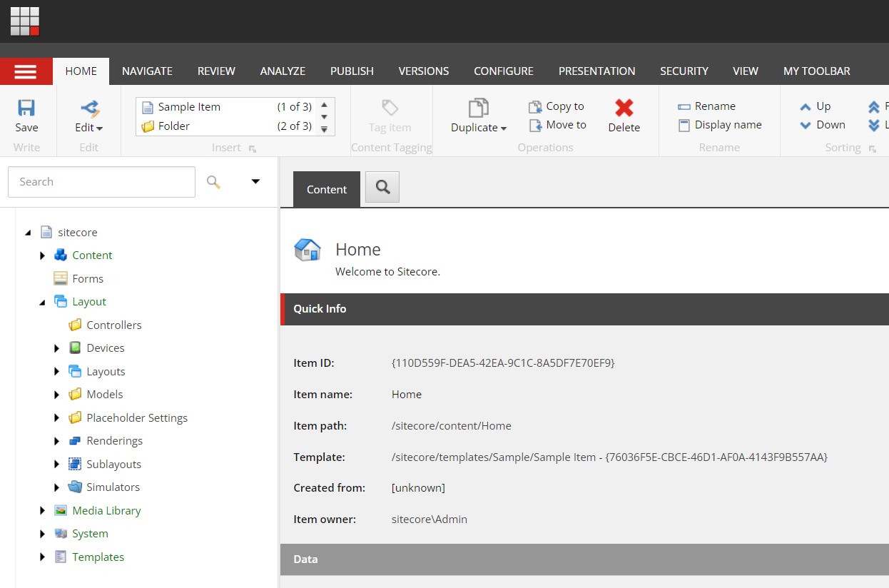Select the Templates icon in tree
Viewport: 889px width, 588px height.
click(x=61, y=557)
